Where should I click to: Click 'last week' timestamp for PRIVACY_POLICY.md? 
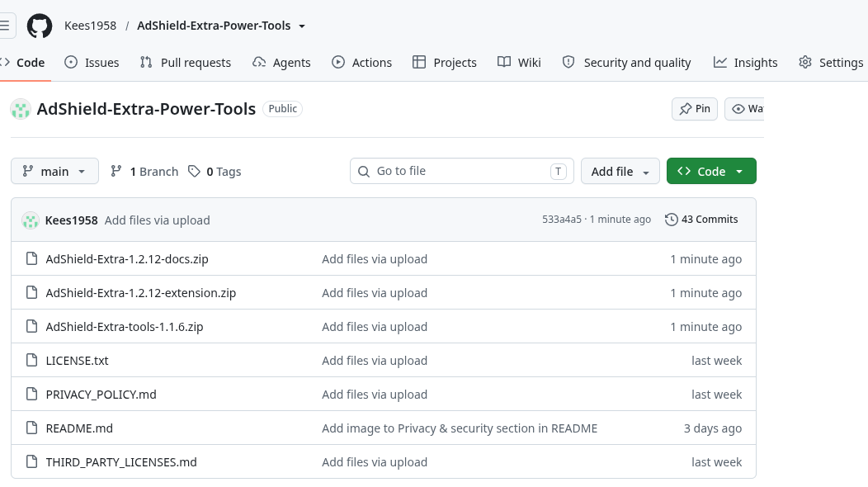point(716,395)
